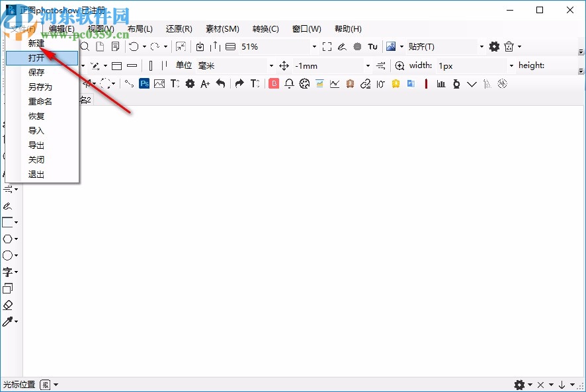586x392 pixels.
Task: Select the handwriting pen tool in left sidebar
Action: [x=7, y=206]
